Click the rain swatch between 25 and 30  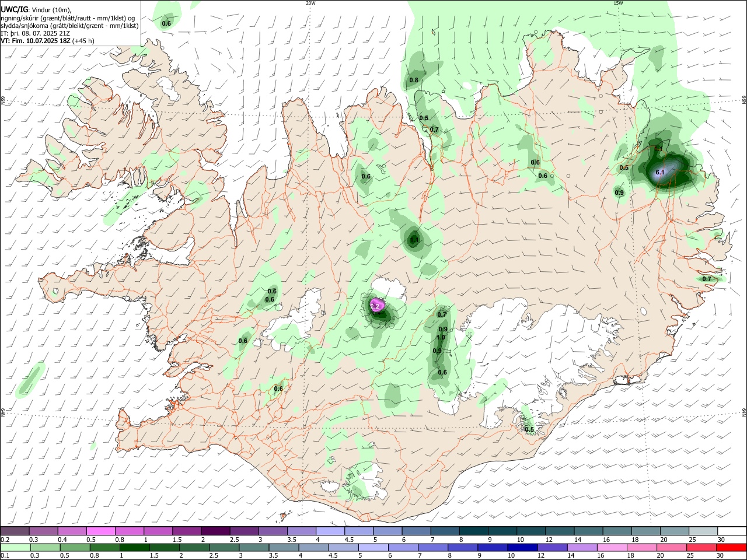(701, 548)
